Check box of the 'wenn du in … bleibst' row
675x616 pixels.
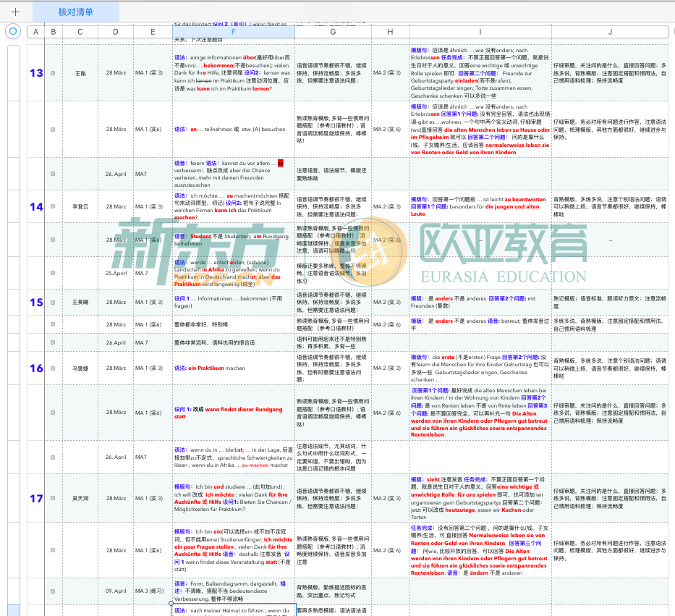pyautogui.click(x=53, y=457)
